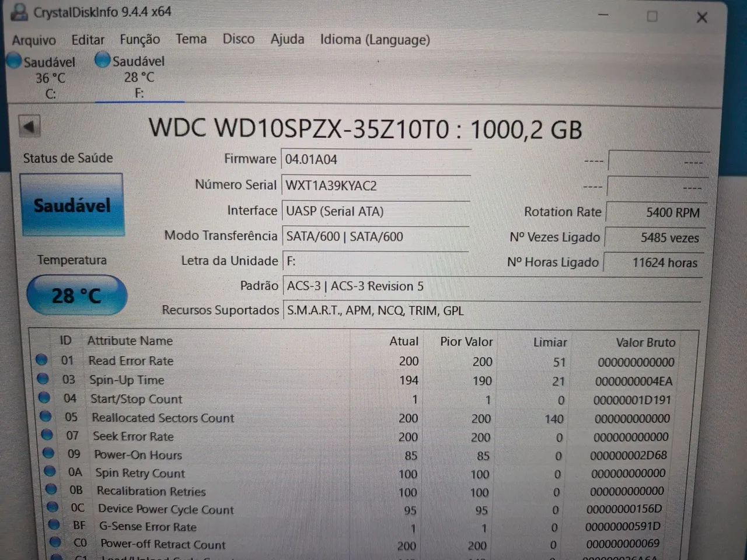Click the Pior Valor column header

(x=466, y=342)
